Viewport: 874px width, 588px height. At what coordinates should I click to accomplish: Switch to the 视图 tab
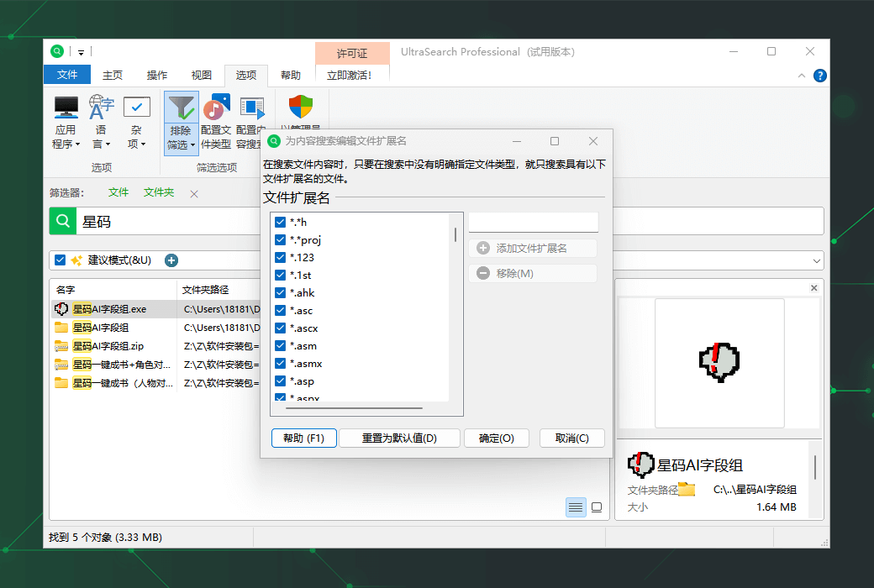point(201,76)
